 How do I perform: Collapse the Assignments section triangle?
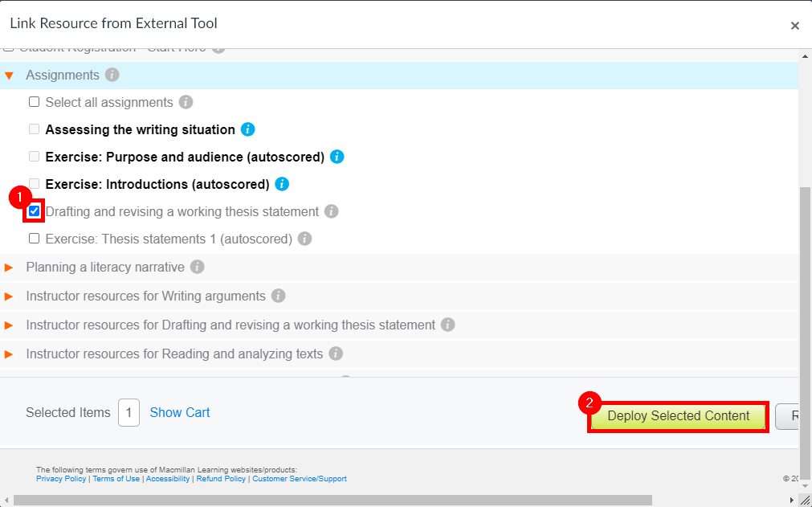pyautogui.click(x=10, y=75)
